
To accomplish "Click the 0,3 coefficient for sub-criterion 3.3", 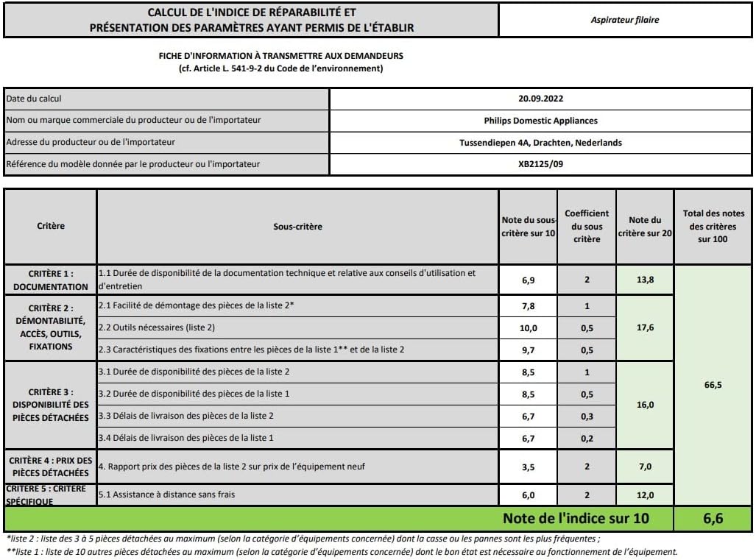I will click(586, 417).
